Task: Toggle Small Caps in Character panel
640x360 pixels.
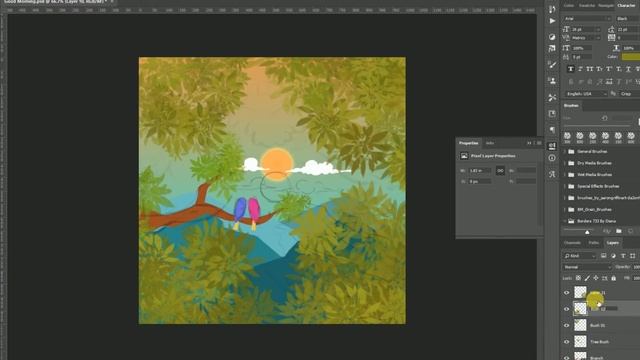Action: tap(599, 69)
